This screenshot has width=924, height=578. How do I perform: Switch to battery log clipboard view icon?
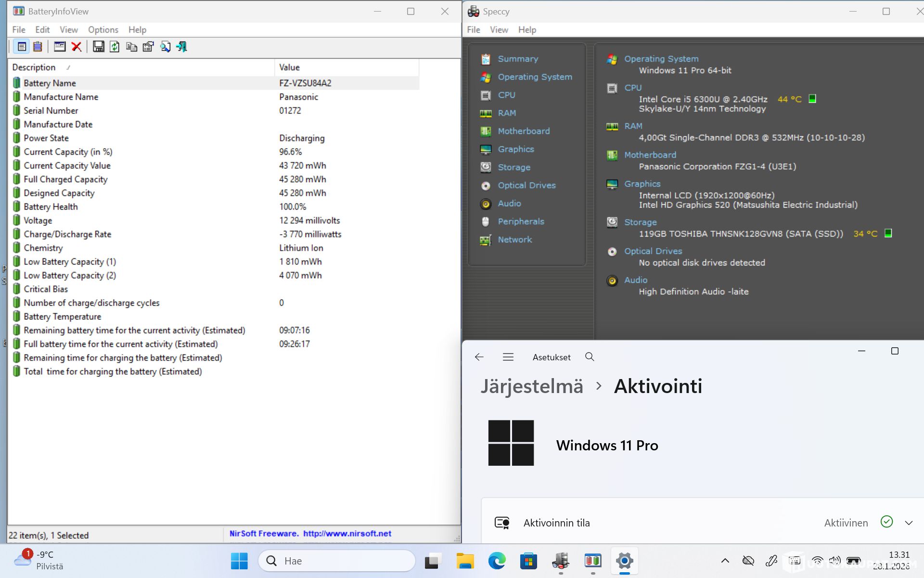[38, 47]
